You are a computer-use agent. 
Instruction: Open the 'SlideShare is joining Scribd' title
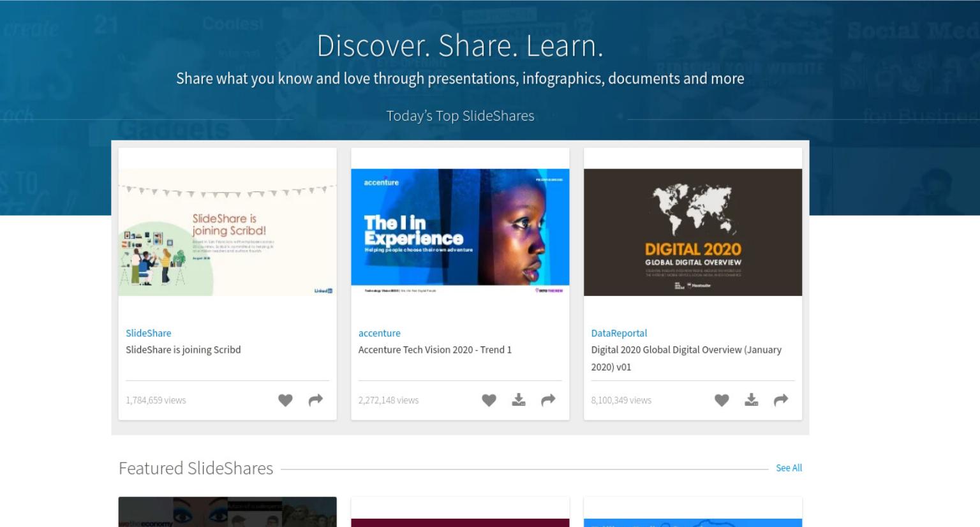tap(183, 350)
